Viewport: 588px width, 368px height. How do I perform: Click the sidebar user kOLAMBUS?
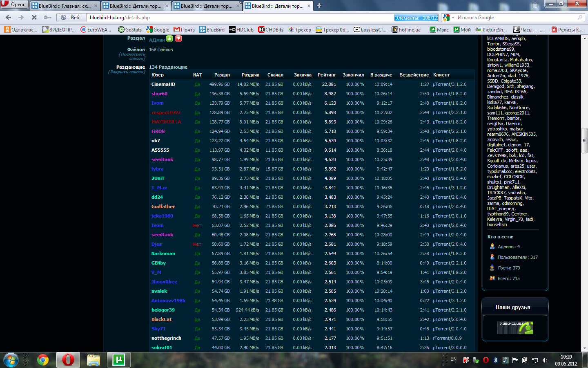point(498,38)
